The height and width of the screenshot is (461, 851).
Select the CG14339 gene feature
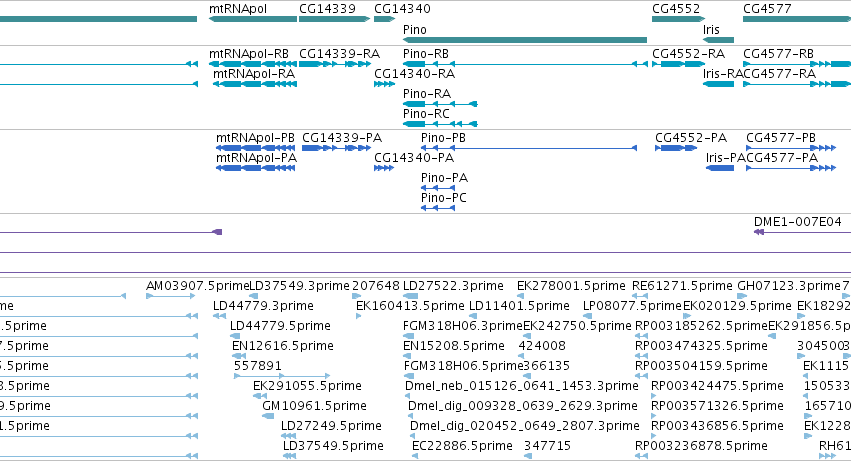334,19
